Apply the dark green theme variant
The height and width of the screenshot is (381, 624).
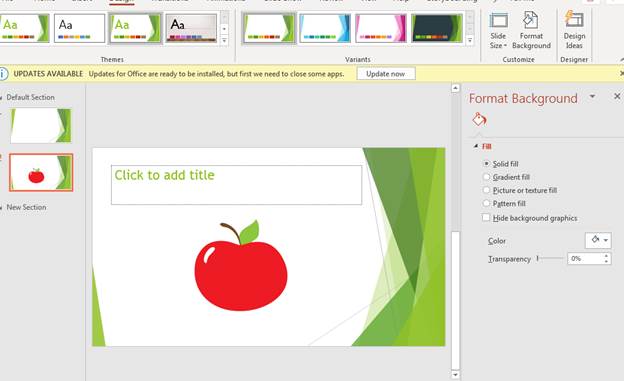(x=437, y=28)
